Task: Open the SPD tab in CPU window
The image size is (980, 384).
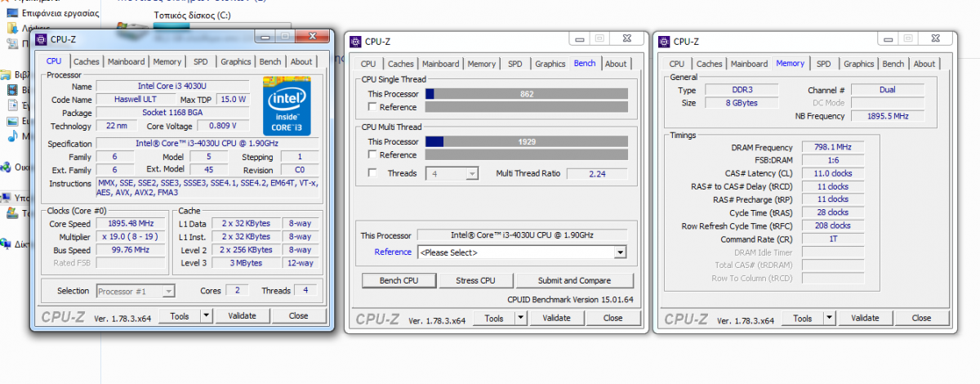Action: pyautogui.click(x=200, y=61)
